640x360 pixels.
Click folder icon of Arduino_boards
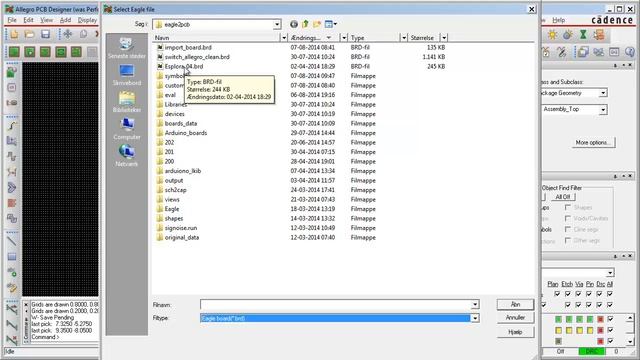point(160,133)
